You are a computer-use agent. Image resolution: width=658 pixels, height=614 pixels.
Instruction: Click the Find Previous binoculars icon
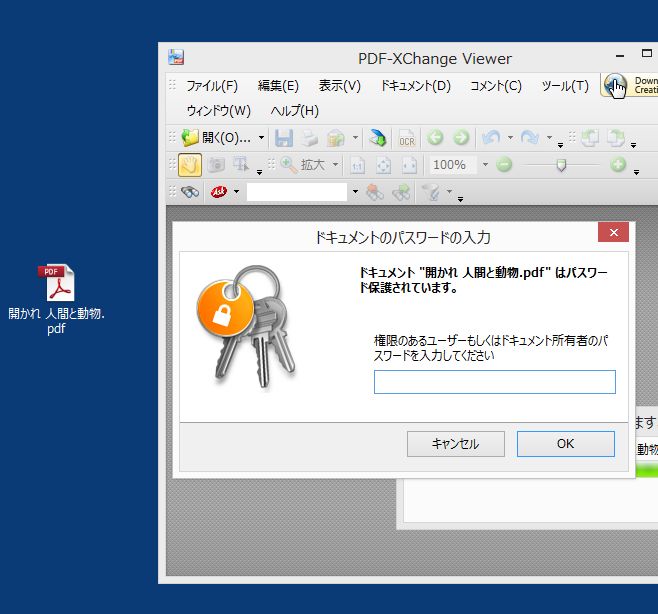pos(375,192)
